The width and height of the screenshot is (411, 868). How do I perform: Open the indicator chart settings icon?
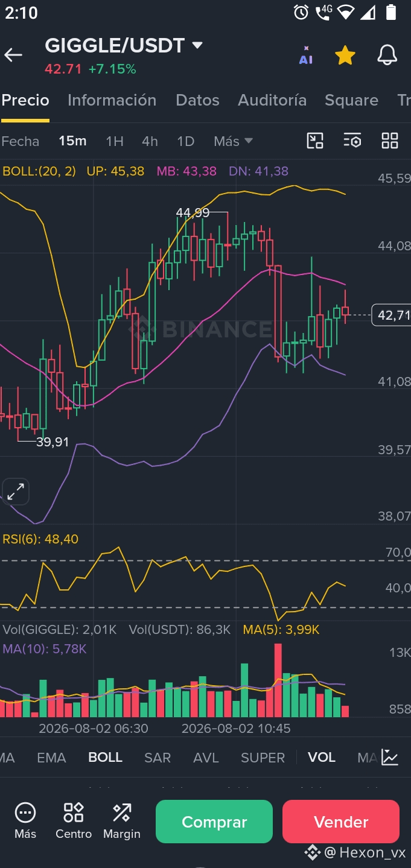(x=390, y=758)
